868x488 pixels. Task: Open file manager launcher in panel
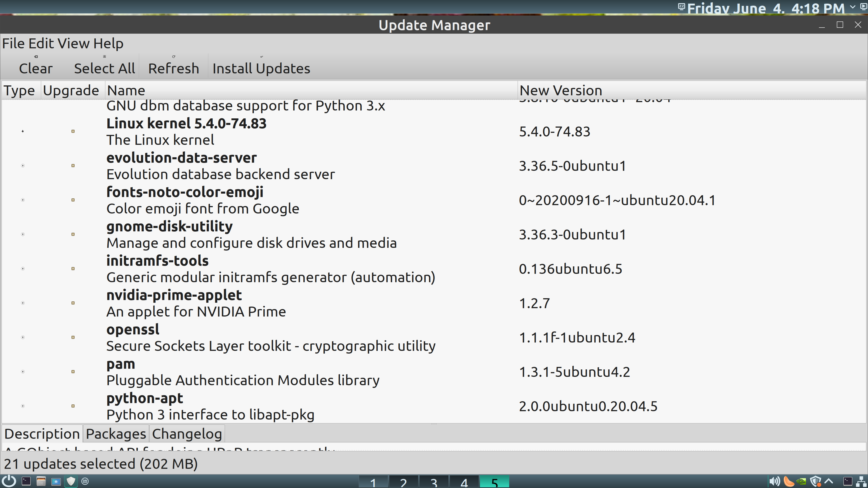[x=41, y=481]
